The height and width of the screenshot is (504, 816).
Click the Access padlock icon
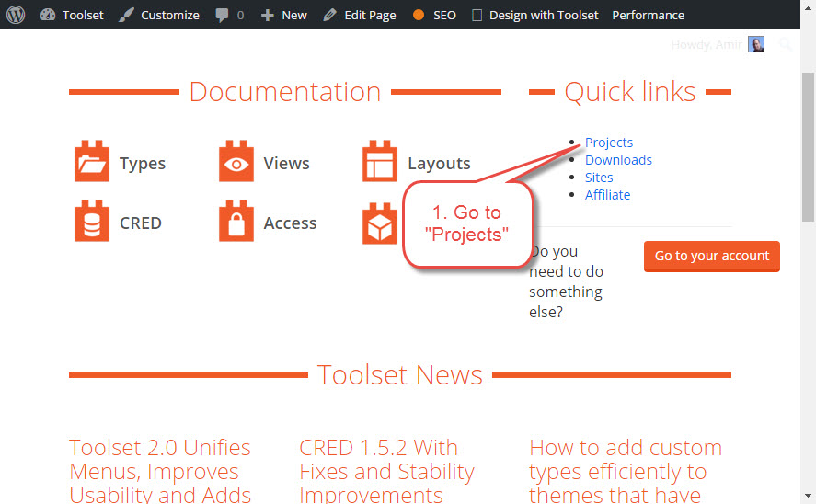coord(236,221)
